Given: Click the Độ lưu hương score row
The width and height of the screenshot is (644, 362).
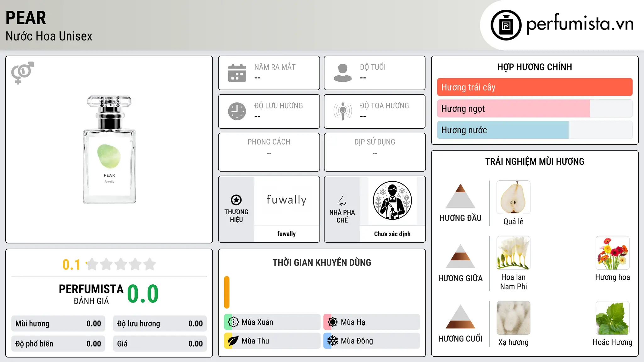Looking at the screenshot, I should coord(160,324).
